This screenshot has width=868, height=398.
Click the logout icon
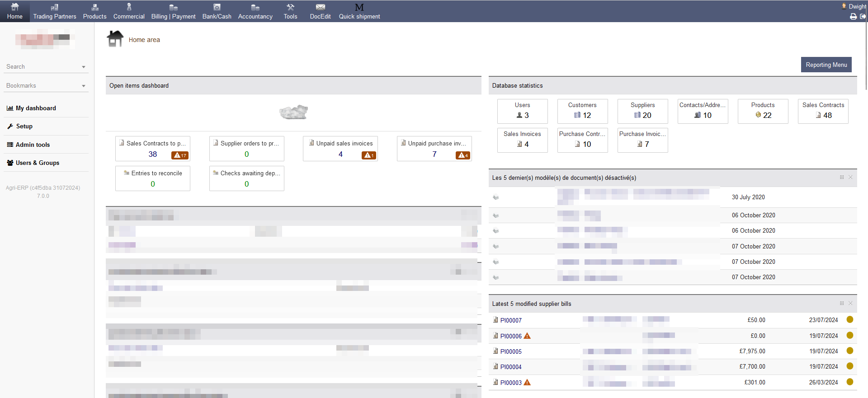[863, 16]
